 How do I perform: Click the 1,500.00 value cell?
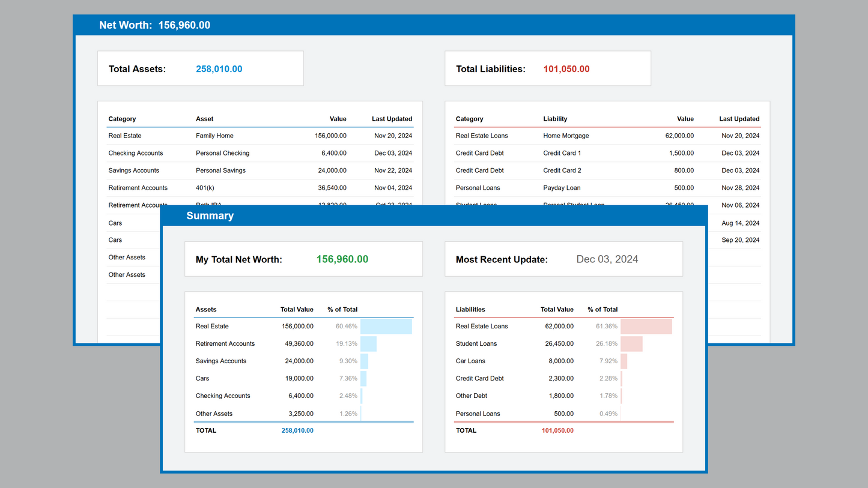[x=681, y=153]
